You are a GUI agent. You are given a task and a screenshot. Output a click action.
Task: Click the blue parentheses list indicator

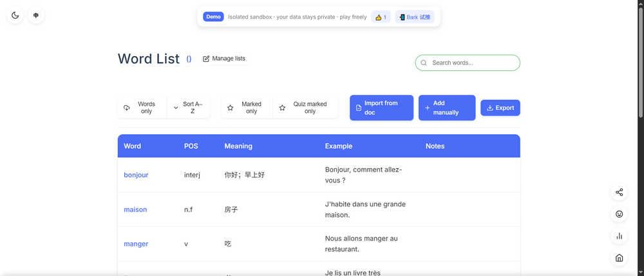coord(189,59)
